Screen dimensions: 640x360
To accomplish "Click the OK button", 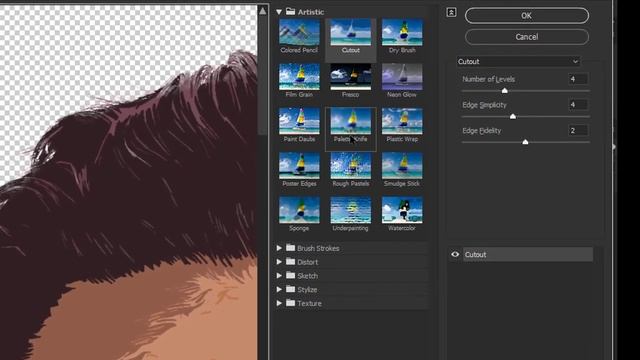I will point(527,16).
